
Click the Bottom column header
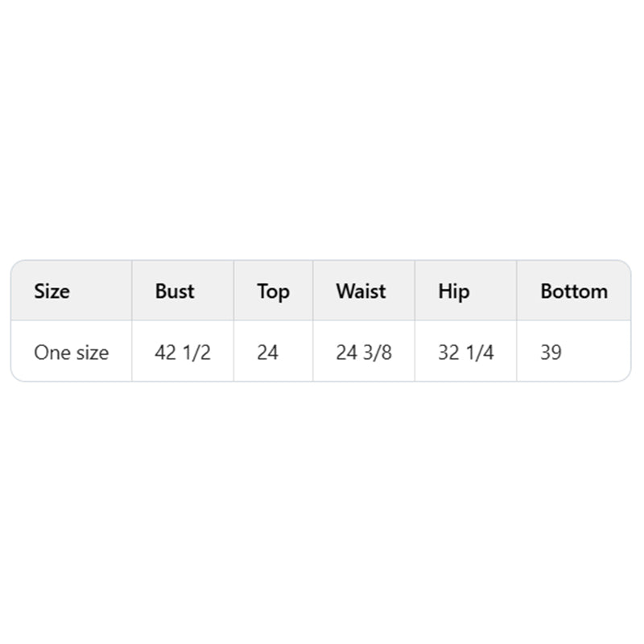574,291
